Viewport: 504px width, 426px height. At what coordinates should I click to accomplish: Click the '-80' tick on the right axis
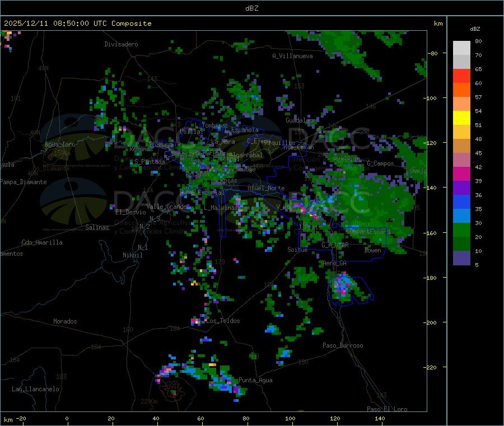coord(433,53)
